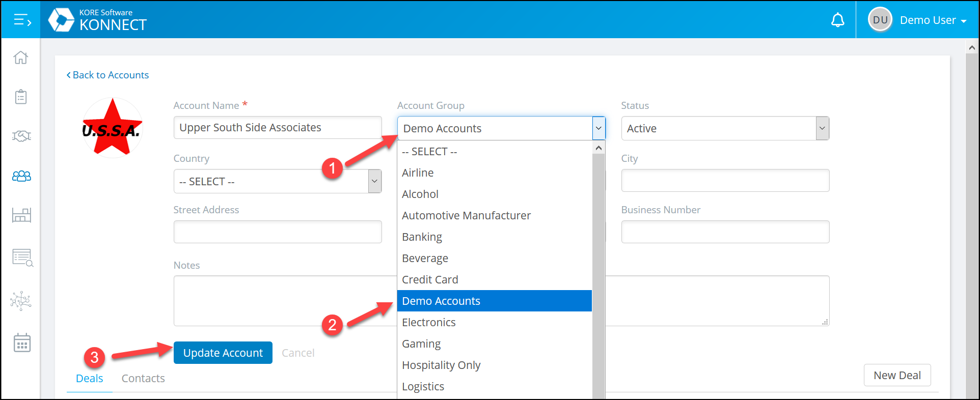Click the page scrollbar up arrow

click(x=972, y=48)
